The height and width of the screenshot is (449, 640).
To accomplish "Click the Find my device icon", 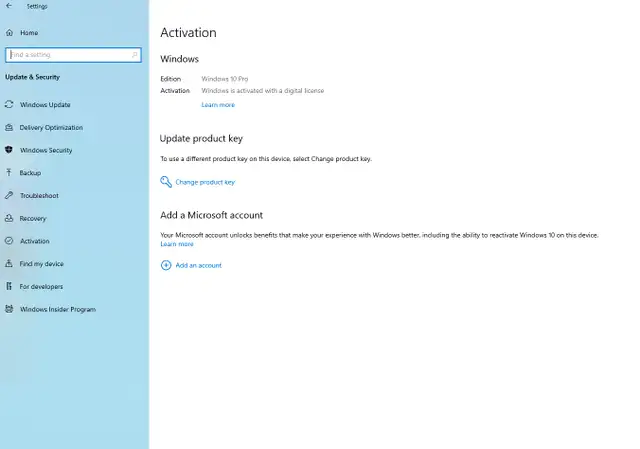I will [x=9, y=263].
